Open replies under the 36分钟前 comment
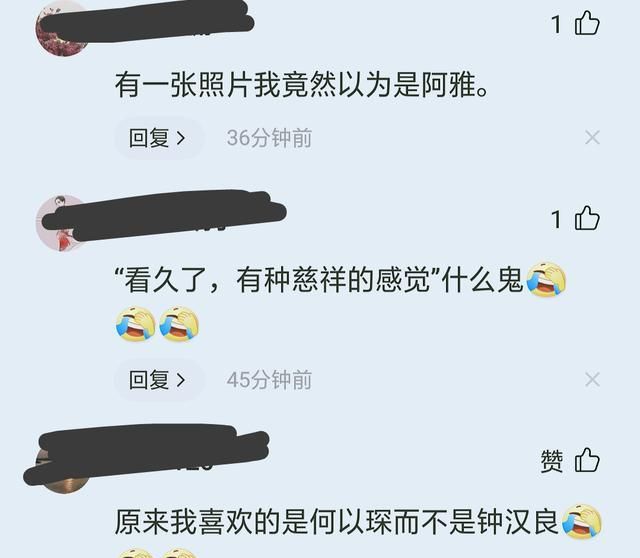 coord(158,138)
